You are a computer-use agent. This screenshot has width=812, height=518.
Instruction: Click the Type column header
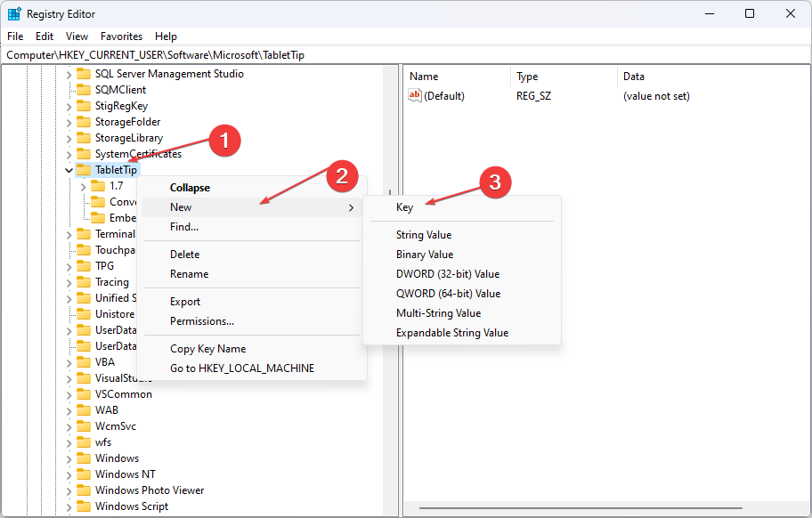click(x=564, y=77)
